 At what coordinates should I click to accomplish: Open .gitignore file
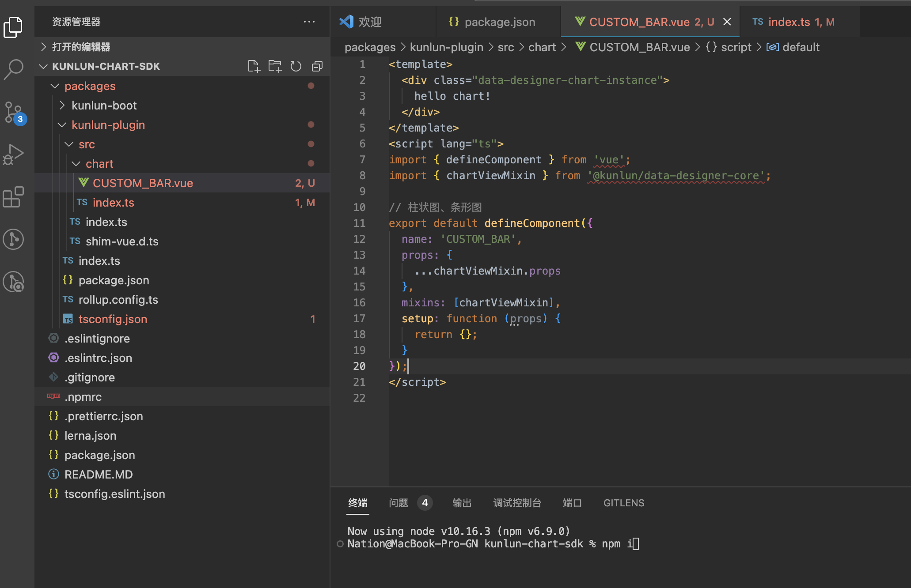tap(182, 377)
